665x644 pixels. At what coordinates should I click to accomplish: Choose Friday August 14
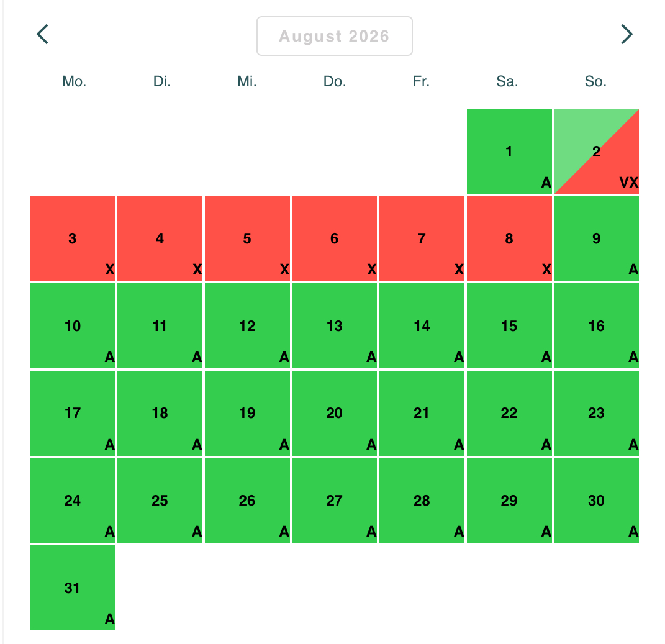point(422,326)
